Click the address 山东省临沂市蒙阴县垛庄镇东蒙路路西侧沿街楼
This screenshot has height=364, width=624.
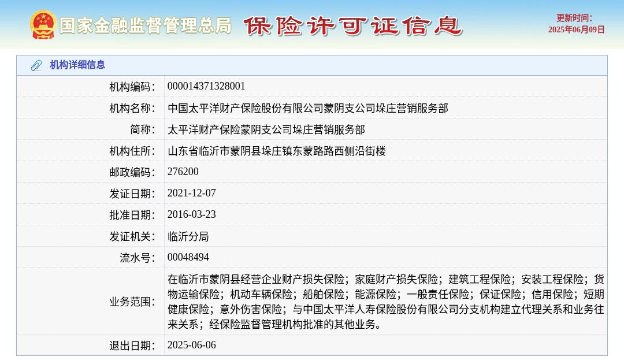tap(277, 151)
